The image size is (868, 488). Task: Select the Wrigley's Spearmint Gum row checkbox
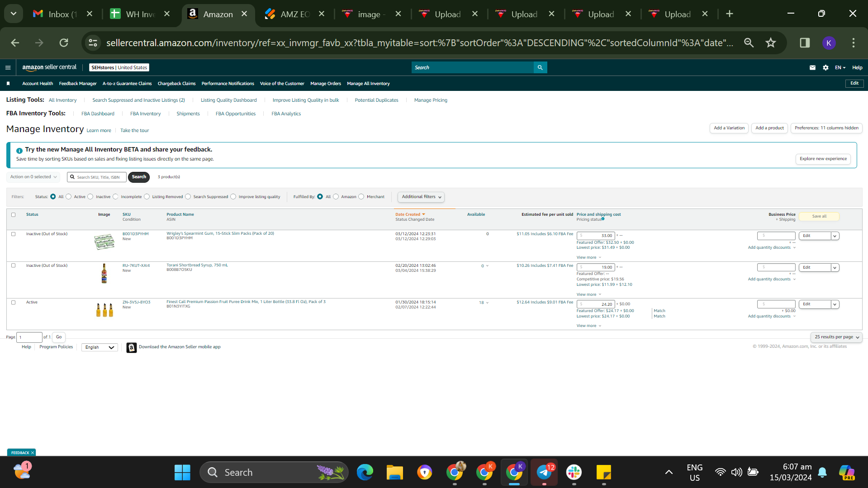pos(14,234)
